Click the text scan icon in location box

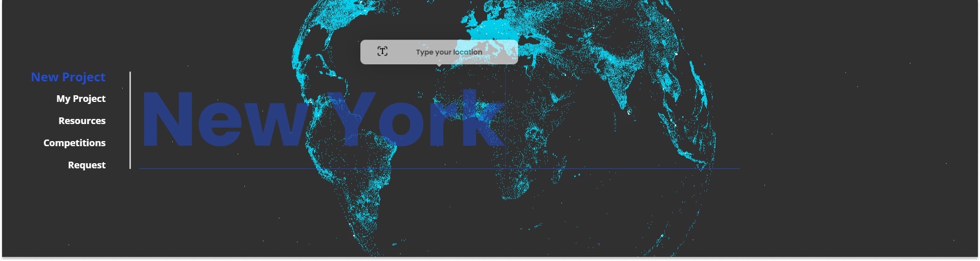[x=383, y=51]
